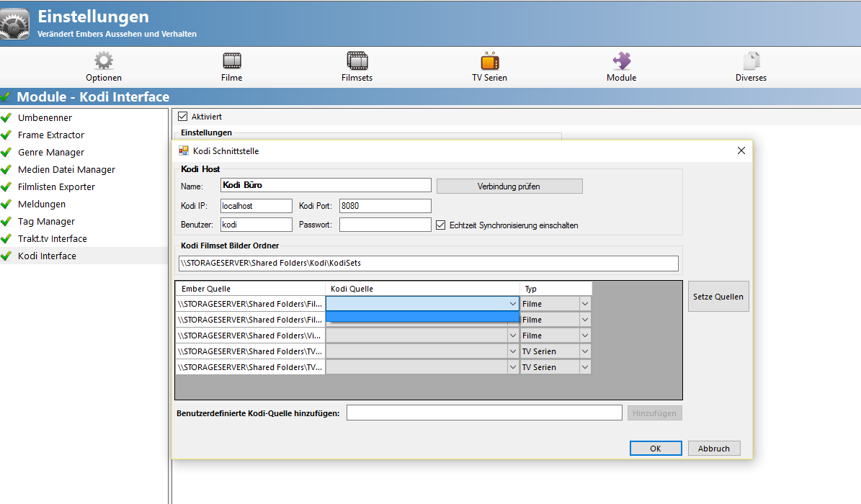The image size is (861, 504).
Task: Click the empty Passwort field
Action: (385, 225)
